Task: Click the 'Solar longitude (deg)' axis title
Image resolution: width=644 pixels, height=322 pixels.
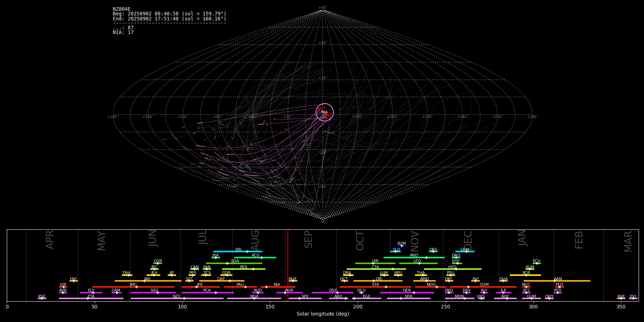Action: click(323, 314)
